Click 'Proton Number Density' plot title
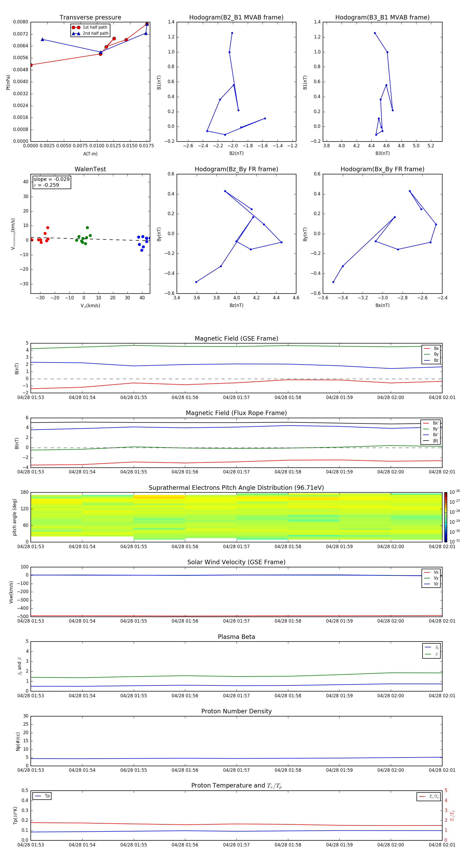473x868 pixels. pos(236,711)
